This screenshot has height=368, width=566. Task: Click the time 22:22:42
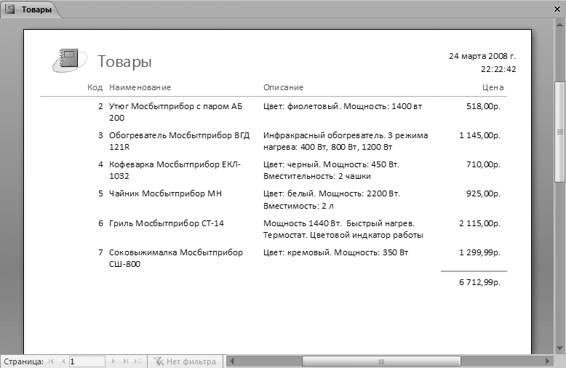tap(498, 69)
